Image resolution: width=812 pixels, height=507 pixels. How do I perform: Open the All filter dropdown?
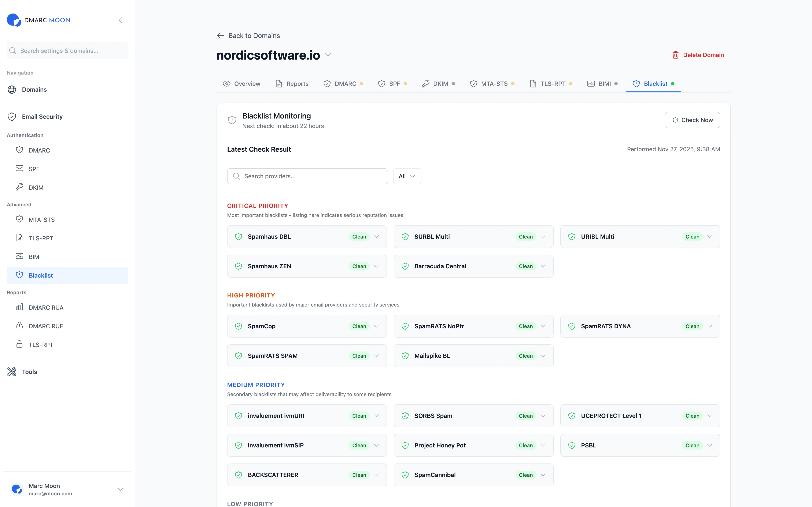click(x=407, y=176)
